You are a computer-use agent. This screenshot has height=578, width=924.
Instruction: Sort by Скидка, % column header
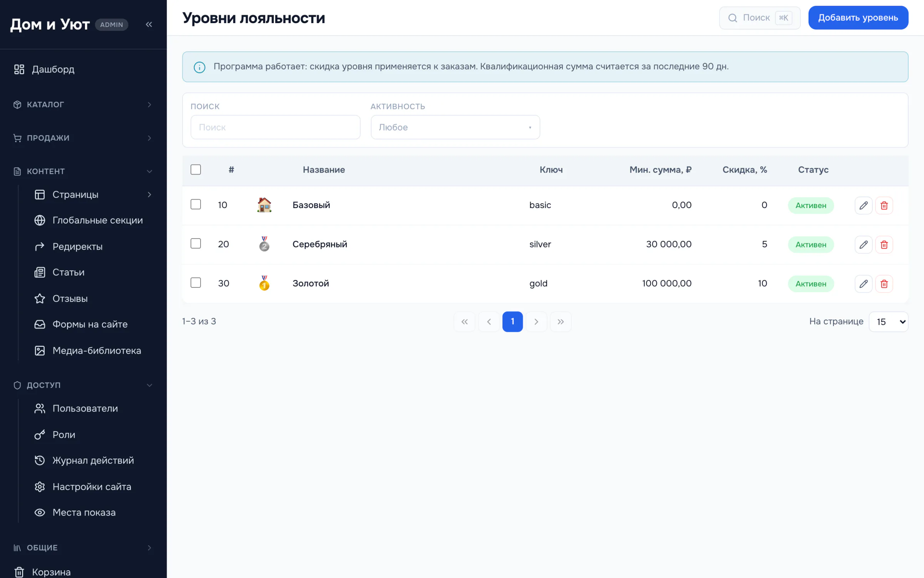pos(745,170)
